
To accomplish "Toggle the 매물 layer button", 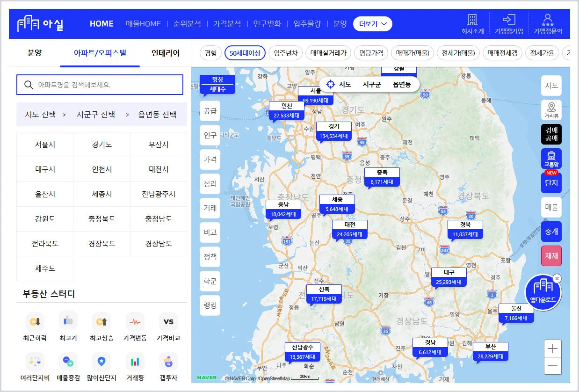I will coord(551,207).
